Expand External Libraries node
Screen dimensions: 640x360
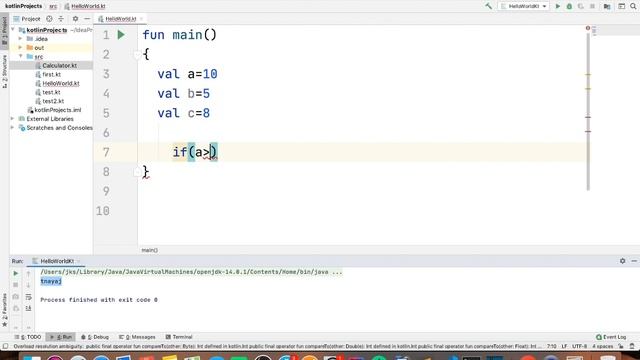click(12, 119)
